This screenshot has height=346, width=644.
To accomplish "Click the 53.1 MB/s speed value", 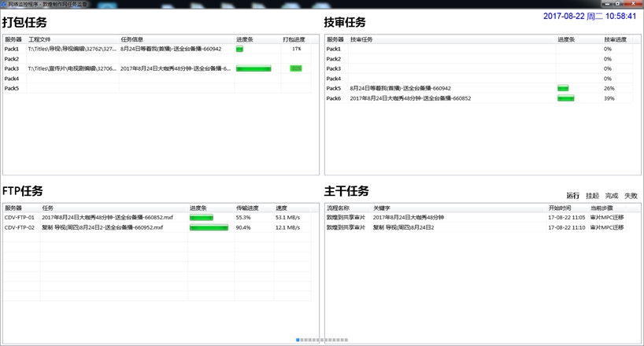I will pos(287,218).
